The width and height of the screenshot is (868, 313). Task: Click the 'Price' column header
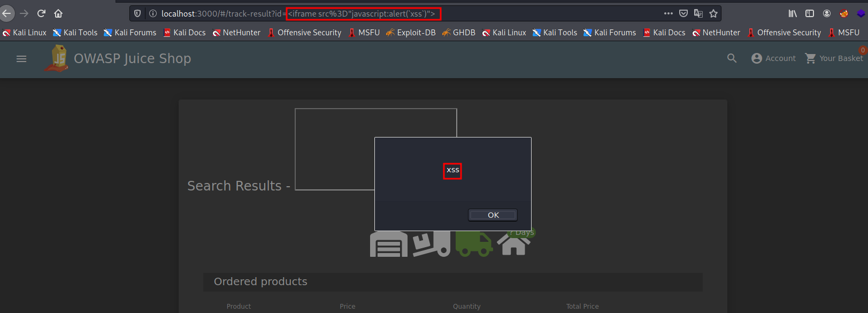[x=347, y=307]
